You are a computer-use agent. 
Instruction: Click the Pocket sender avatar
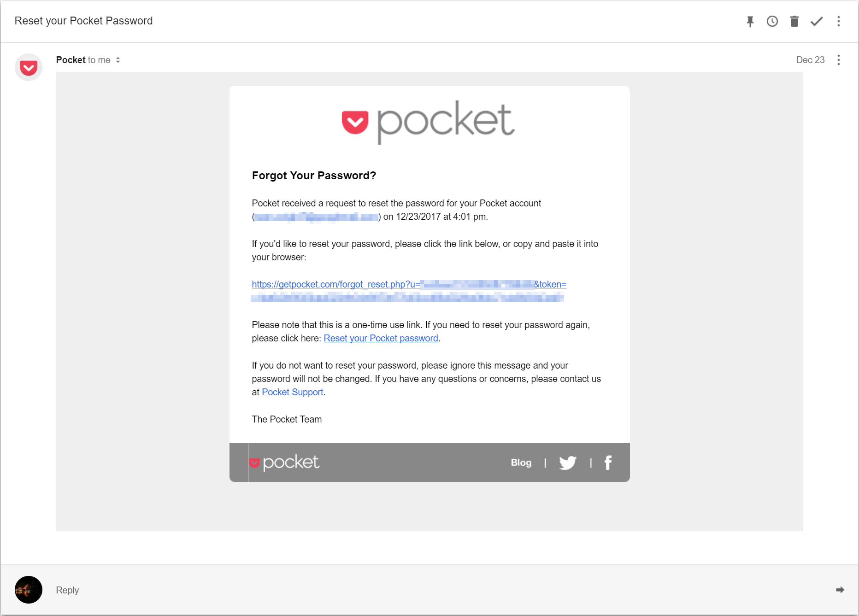click(28, 67)
